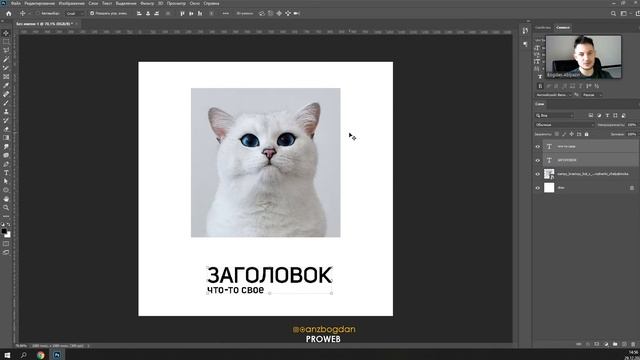Image resolution: width=640 pixels, height=360 pixels.
Task: Select the Zoom magnifier tool
Action: tap(6, 207)
